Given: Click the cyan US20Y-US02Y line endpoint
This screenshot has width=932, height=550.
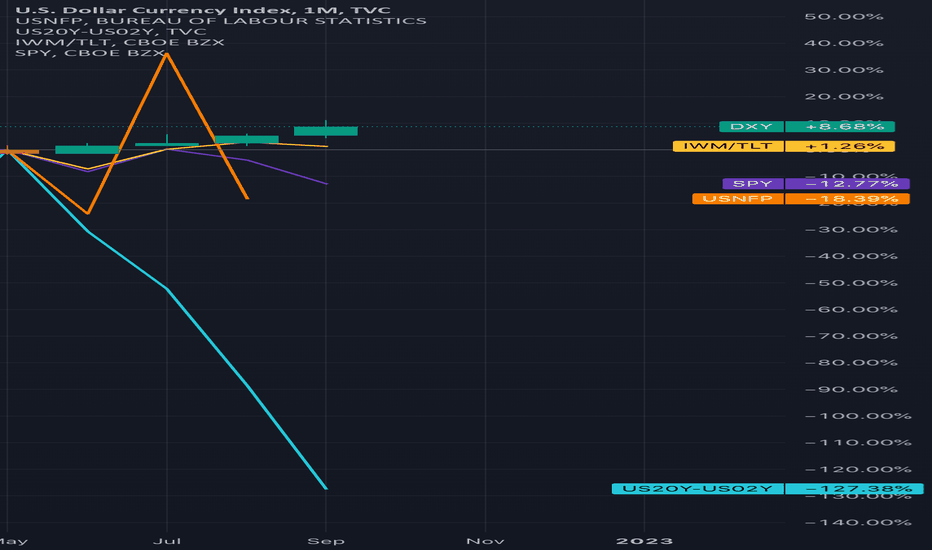Looking at the screenshot, I should 326,488.
